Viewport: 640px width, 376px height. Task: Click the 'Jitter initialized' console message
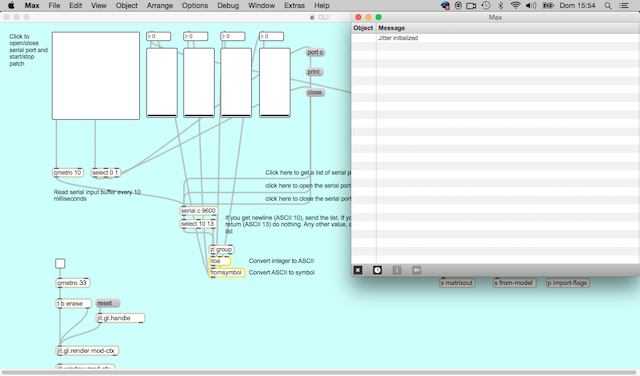[398, 38]
